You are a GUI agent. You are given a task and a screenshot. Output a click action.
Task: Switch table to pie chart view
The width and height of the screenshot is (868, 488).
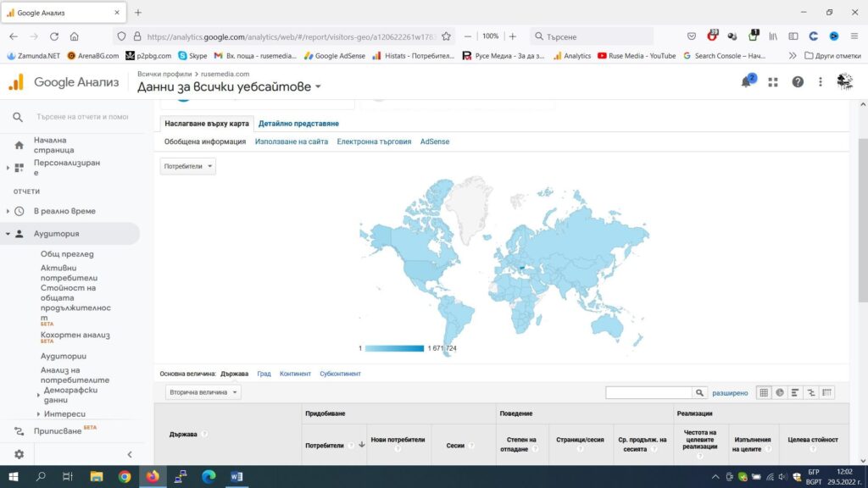[x=780, y=392]
